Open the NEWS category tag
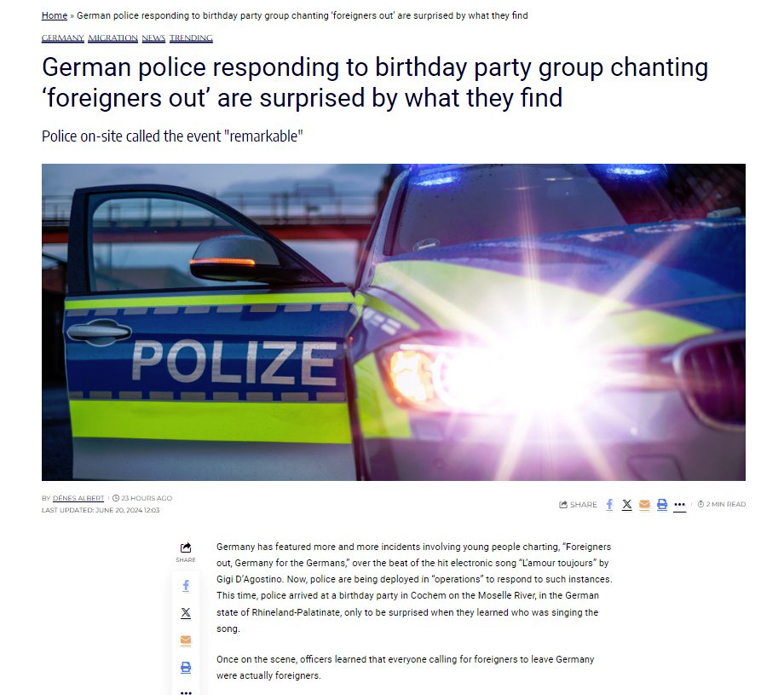The width and height of the screenshot is (784, 695). (153, 38)
